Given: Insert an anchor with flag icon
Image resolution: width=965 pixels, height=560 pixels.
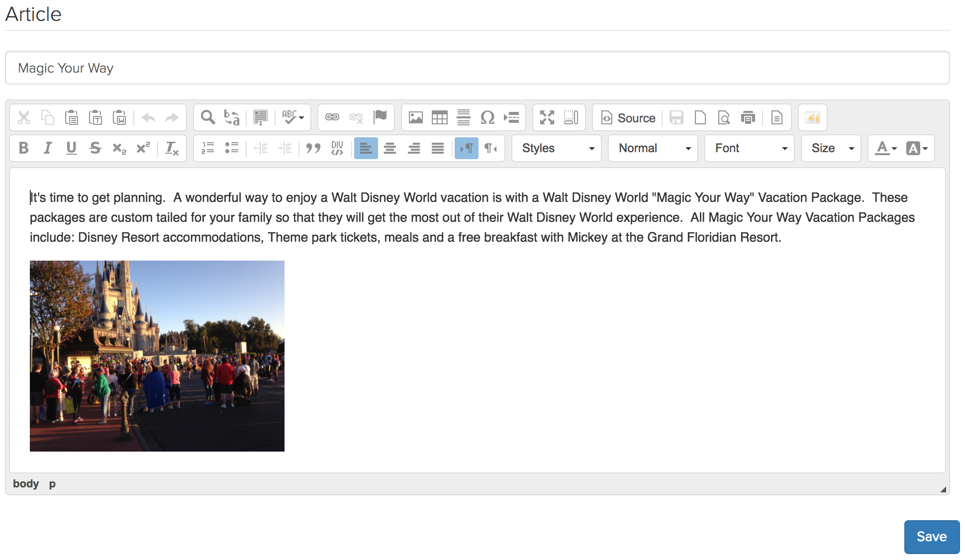Looking at the screenshot, I should pos(380,118).
